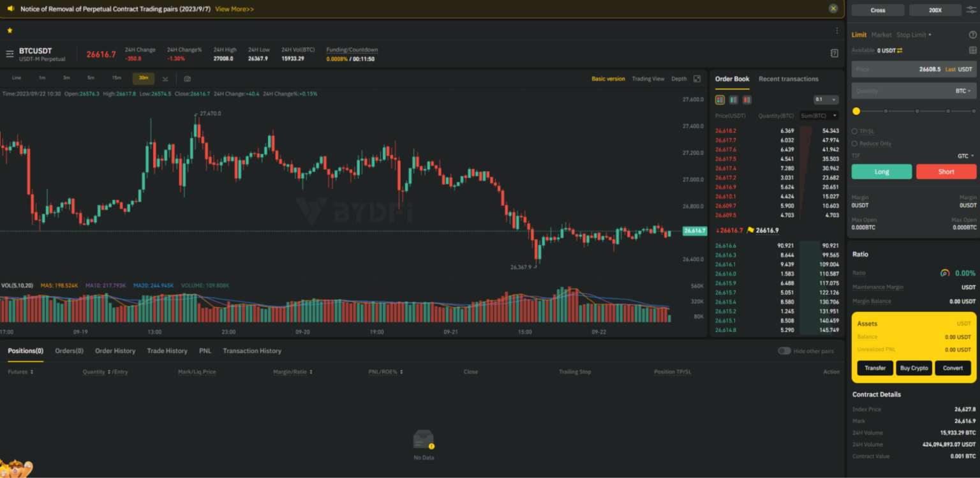Toggle Hide other pairs switch

click(784, 351)
